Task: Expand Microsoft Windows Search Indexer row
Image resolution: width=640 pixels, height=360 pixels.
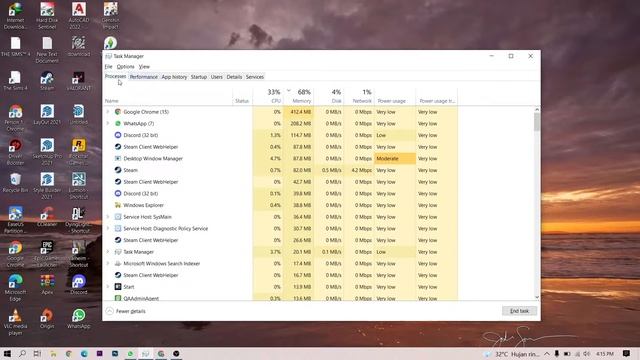Action: coord(108,264)
